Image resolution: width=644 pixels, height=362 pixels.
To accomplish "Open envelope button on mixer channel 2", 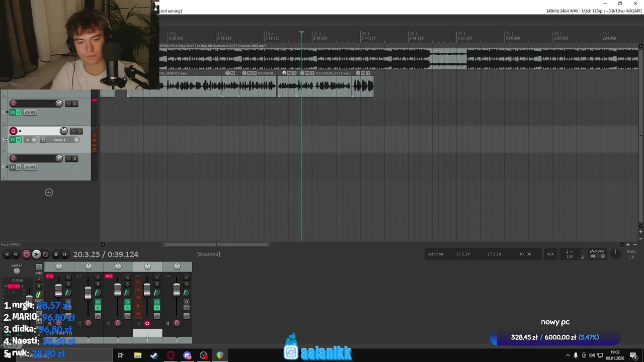I will tap(98, 316).
